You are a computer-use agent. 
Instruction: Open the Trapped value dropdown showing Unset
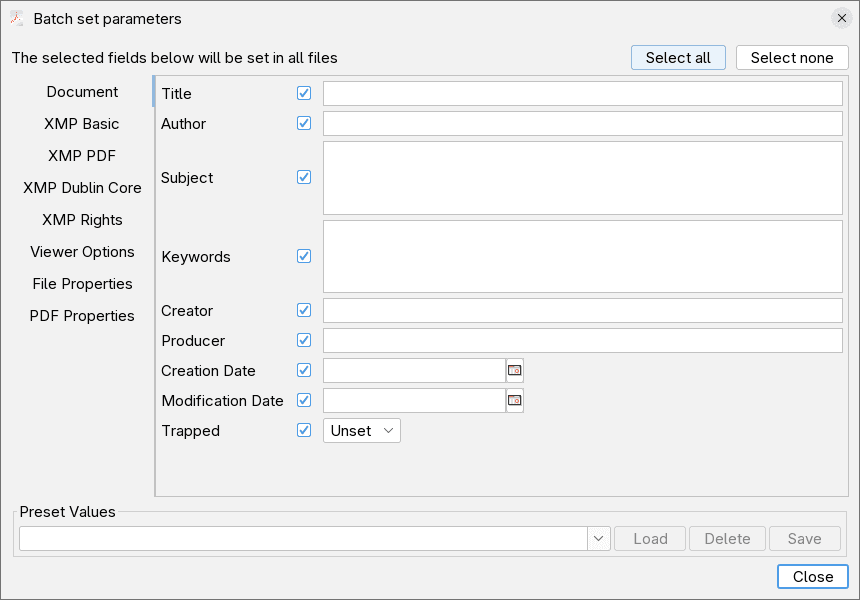[361, 430]
